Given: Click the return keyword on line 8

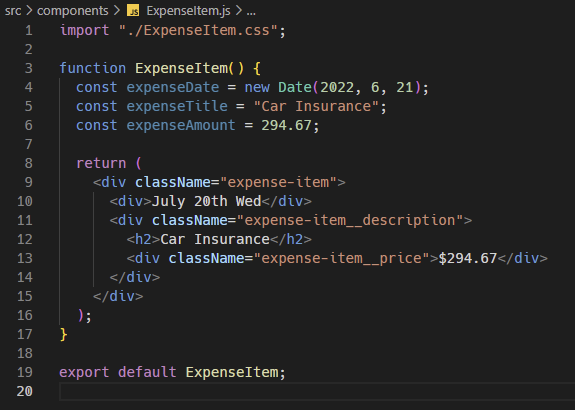Looking at the screenshot, I should [x=101, y=163].
